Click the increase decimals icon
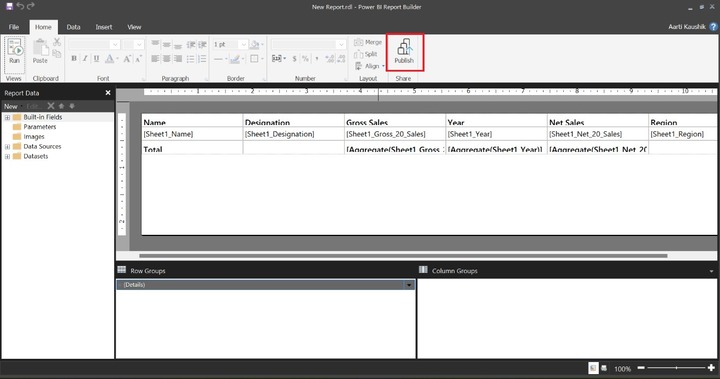 pos(329,59)
